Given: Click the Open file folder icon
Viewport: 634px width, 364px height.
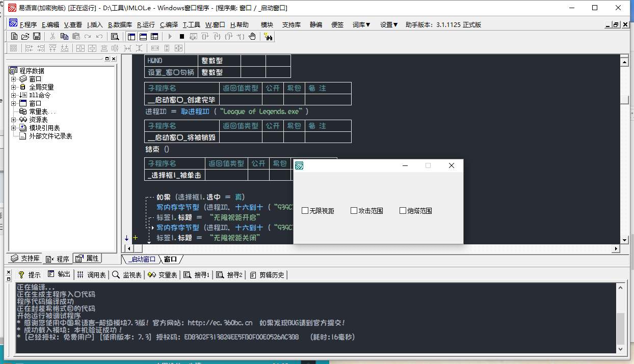Looking at the screenshot, I should pyautogui.click(x=25, y=36).
